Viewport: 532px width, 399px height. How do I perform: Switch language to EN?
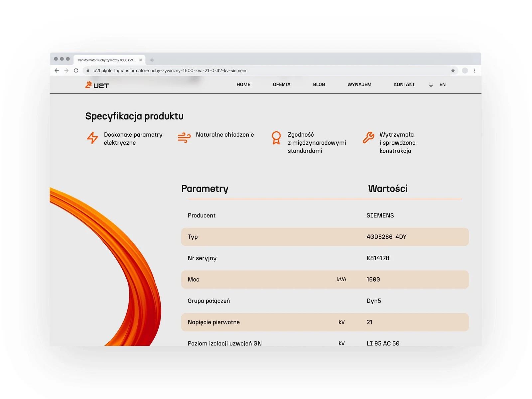coord(442,85)
